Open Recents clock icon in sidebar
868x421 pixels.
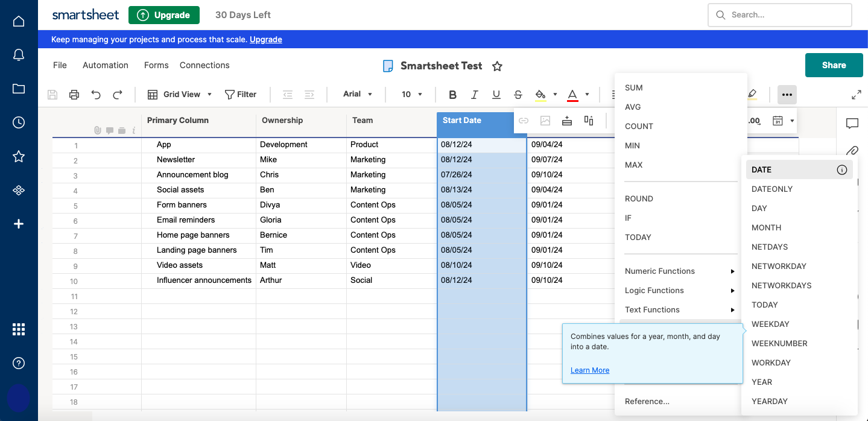click(x=19, y=122)
